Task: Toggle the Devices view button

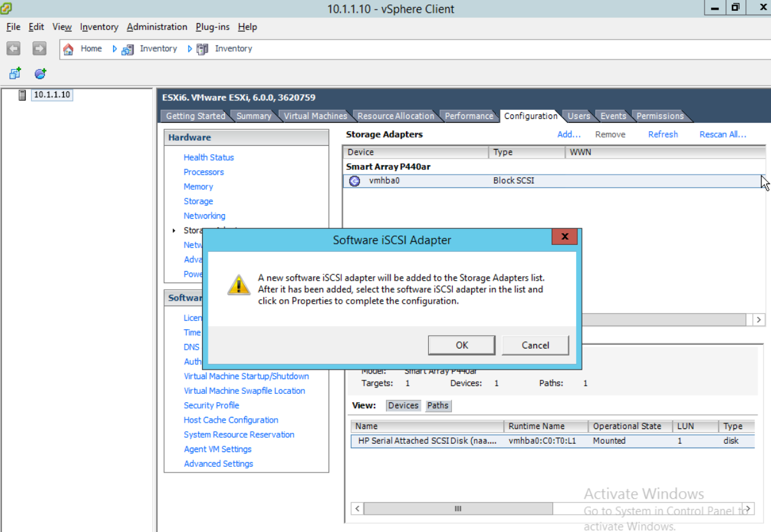Action: [402, 405]
